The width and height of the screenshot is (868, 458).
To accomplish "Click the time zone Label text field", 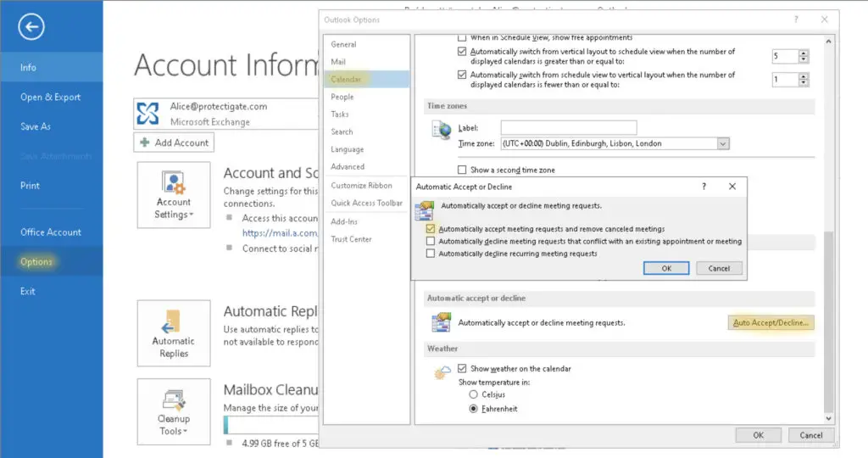I will [569, 128].
